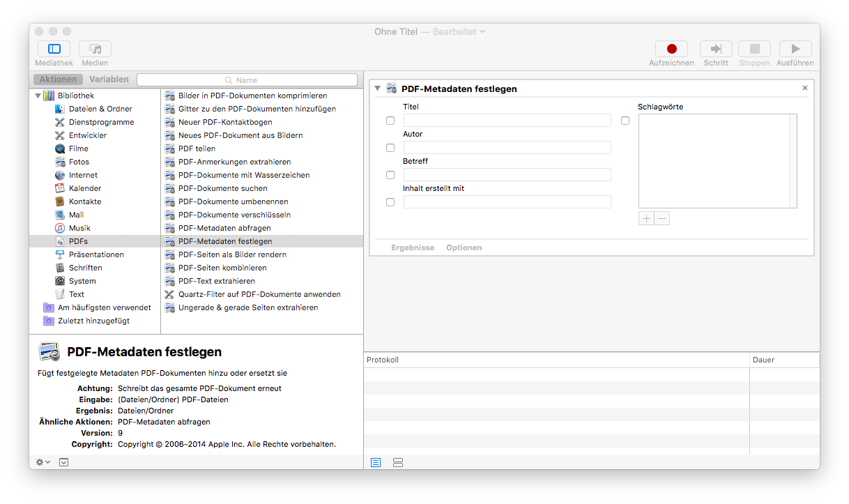This screenshot has height=504, width=849.
Task: Select Dienstprogramme category
Action: click(101, 122)
